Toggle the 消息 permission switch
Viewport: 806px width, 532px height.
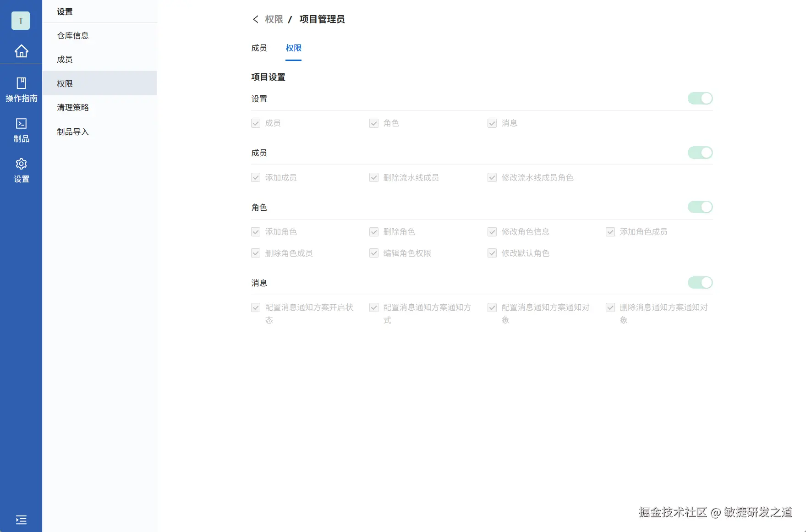[x=700, y=282]
